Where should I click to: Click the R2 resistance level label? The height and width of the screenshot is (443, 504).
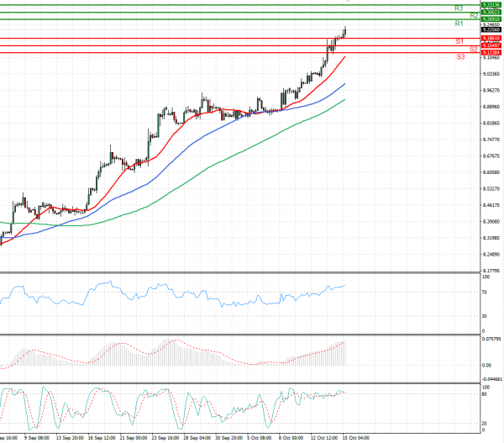coord(475,15)
